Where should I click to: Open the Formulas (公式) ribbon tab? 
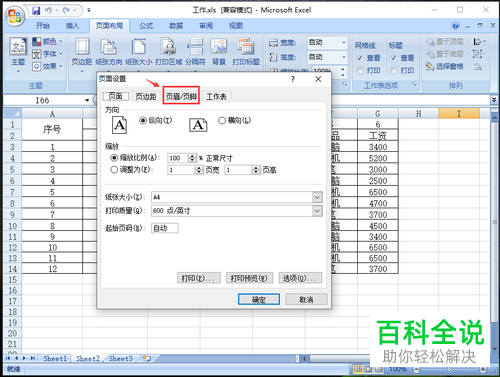146,26
